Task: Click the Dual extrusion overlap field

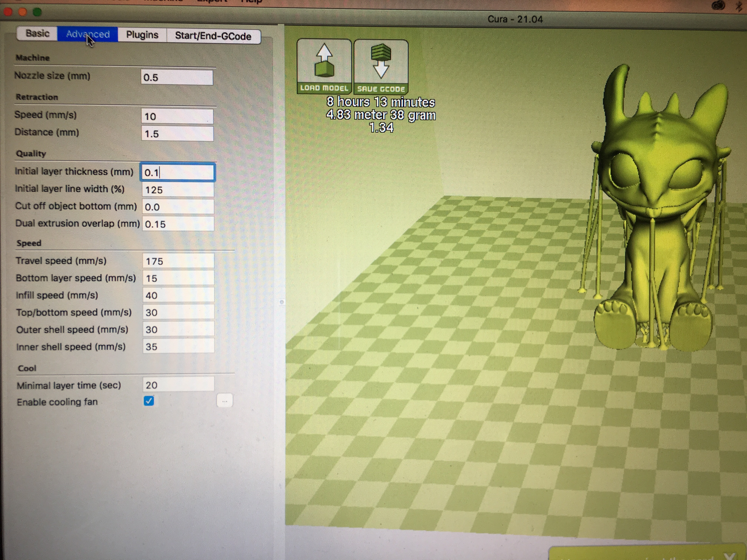Action: coord(178,224)
